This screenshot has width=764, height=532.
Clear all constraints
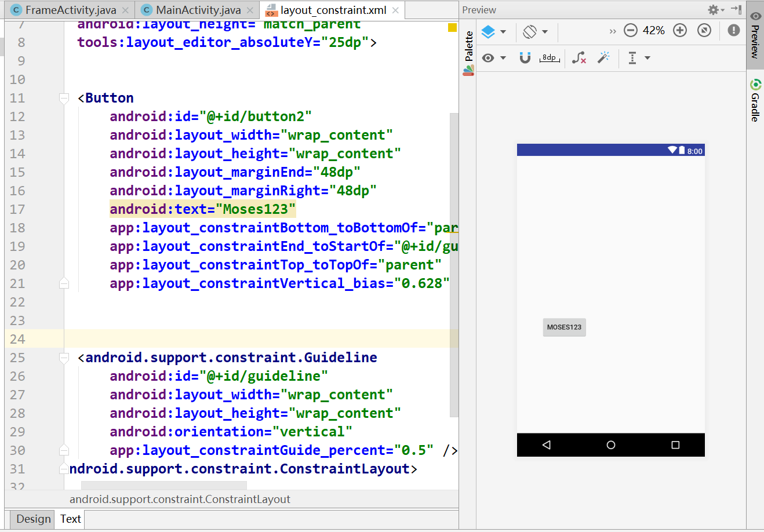point(579,57)
